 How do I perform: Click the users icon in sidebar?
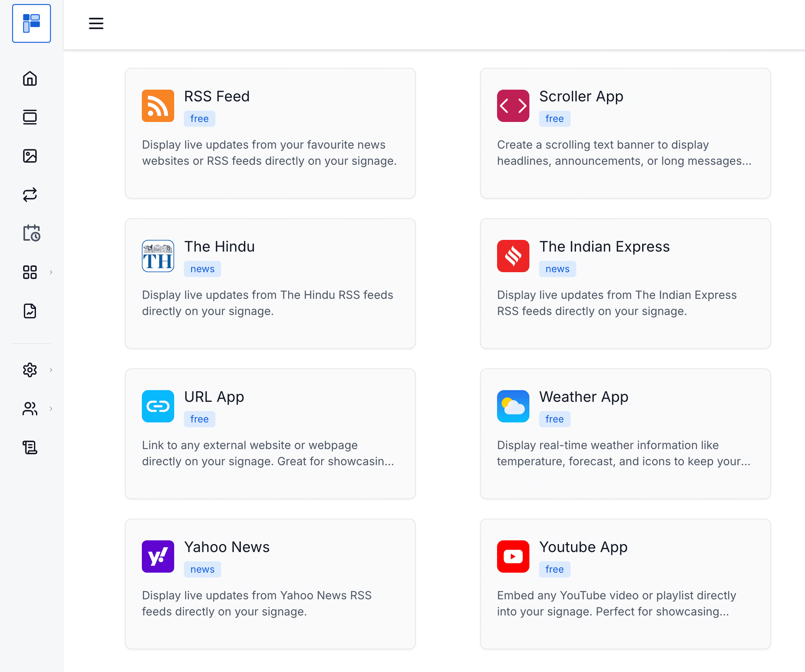coord(30,409)
